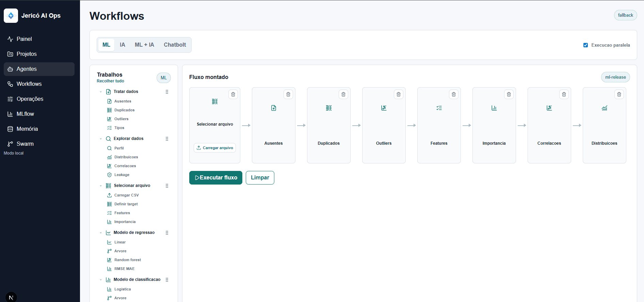
Task: Click the Explorar dados magnifier icon
Action: [x=109, y=139]
